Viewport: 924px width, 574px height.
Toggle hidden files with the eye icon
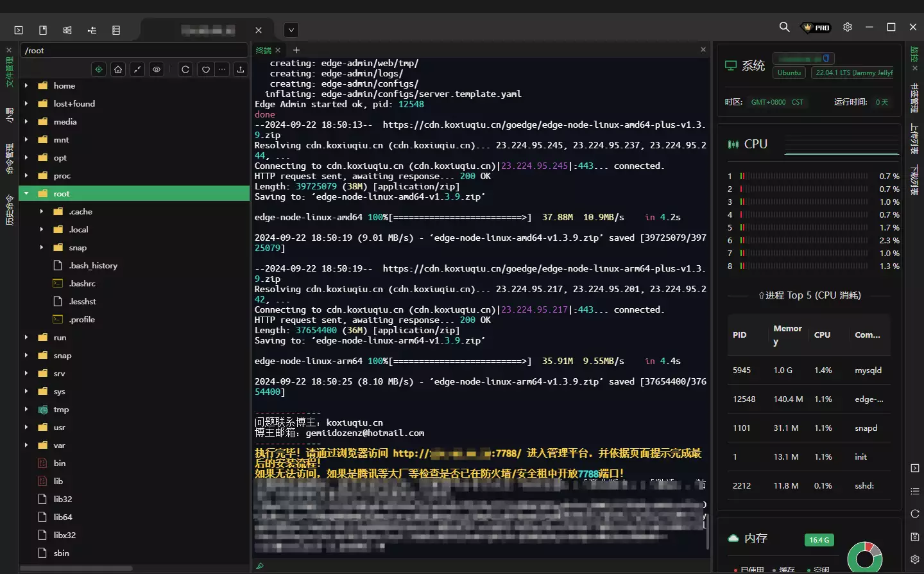click(x=157, y=69)
